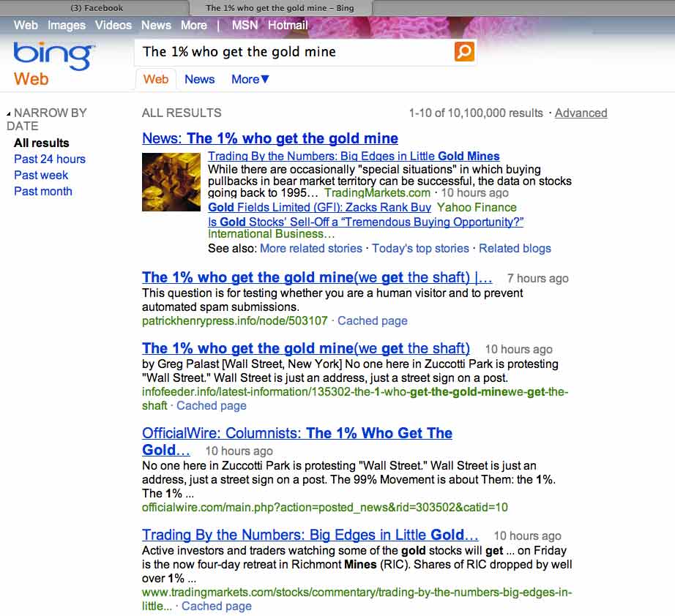Collapse the Narrow By Date triangle
This screenshot has height=616, width=675.
(9, 114)
